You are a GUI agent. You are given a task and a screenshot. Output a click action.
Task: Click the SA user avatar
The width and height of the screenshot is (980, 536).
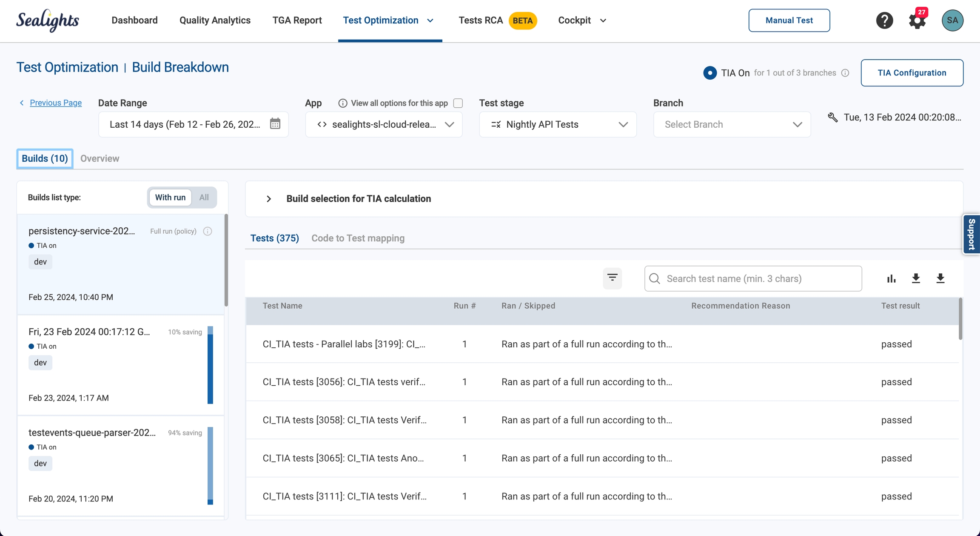[952, 20]
